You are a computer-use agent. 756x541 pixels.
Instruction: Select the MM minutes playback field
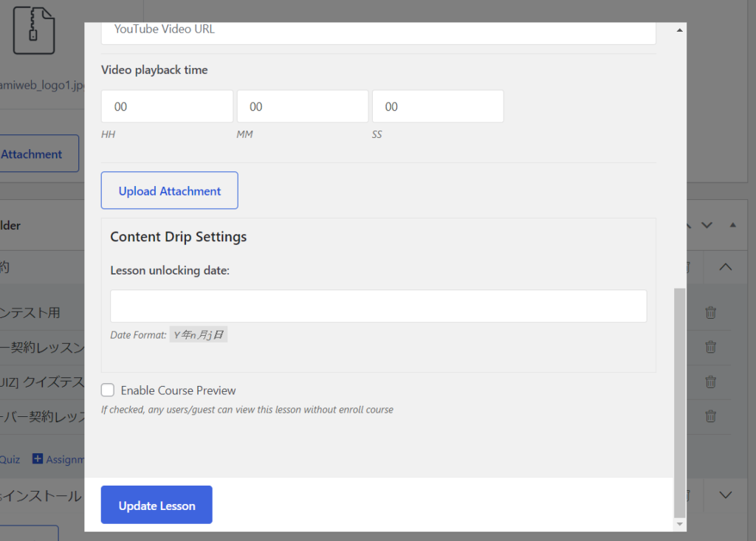pyautogui.click(x=302, y=106)
